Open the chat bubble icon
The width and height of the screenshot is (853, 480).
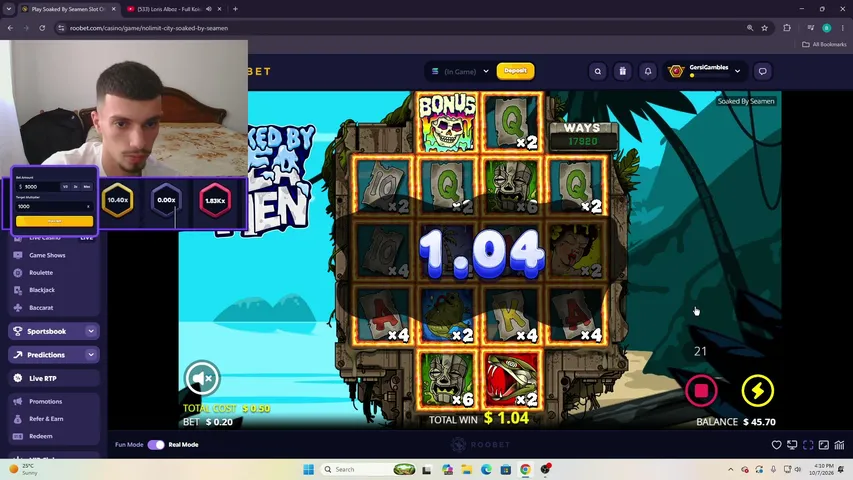(x=762, y=71)
